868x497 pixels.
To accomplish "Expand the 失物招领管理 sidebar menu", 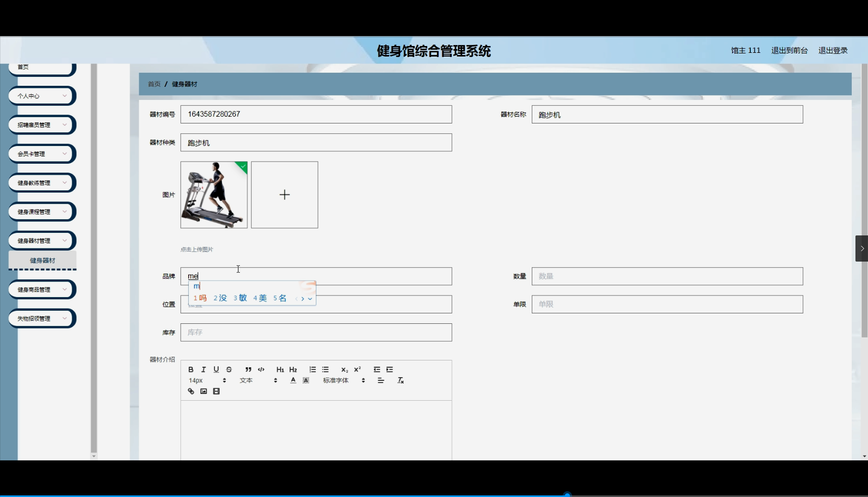I will point(42,319).
